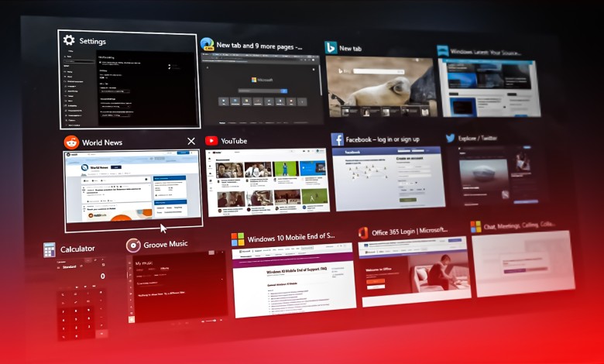Click the Twitter bird icon
604x364 pixels.
(450, 138)
